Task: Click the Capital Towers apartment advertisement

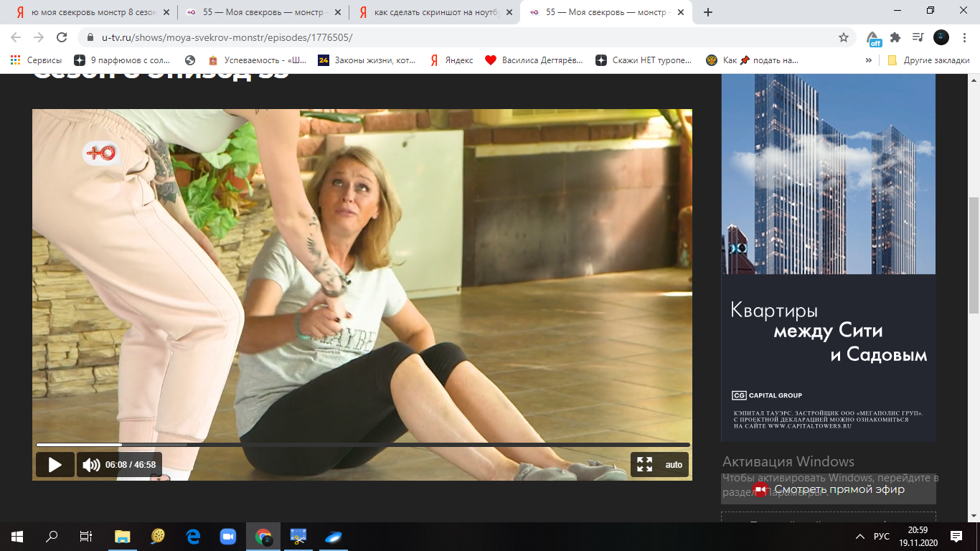Action: click(x=829, y=257)
